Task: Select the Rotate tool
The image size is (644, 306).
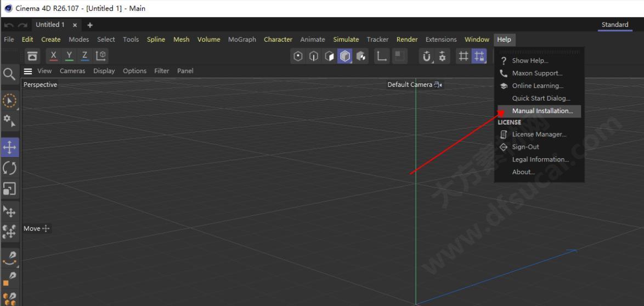Action: click(9, 168)
